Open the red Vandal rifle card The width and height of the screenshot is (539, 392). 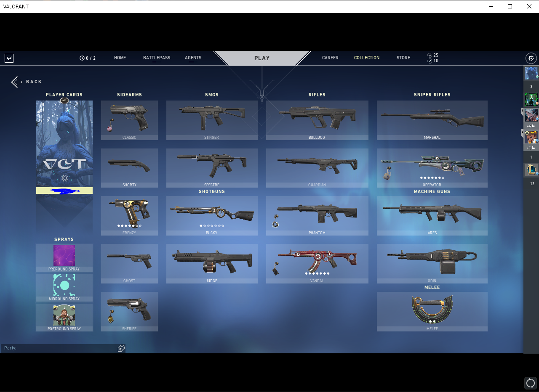(317, 264)
